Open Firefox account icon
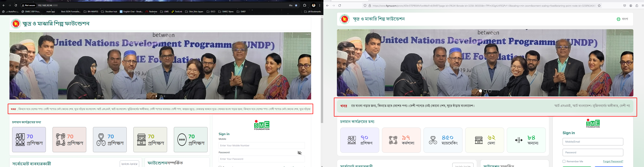Image resolution: width=644 pixels, height=167 pixels. 631,6
